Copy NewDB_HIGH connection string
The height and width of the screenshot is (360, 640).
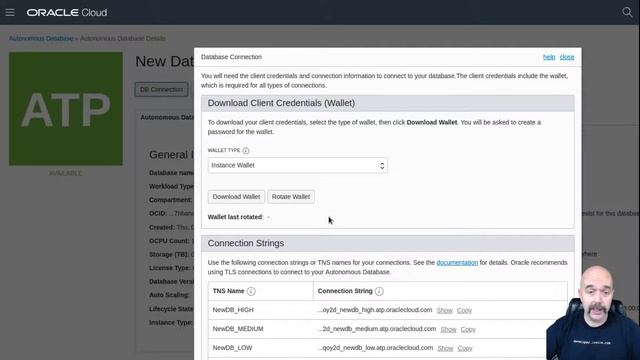point(464,310)
